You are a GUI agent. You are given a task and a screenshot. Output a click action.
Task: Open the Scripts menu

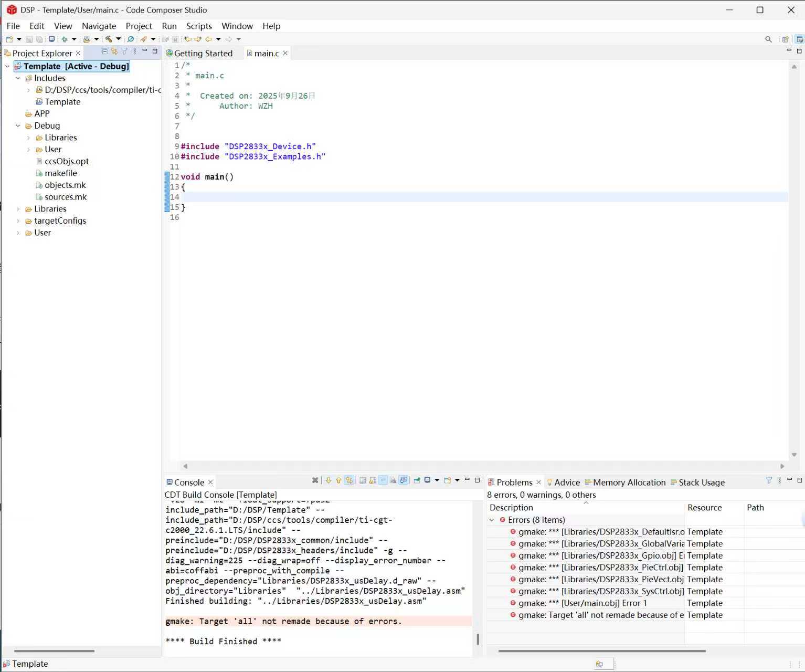tap(199, 26)
